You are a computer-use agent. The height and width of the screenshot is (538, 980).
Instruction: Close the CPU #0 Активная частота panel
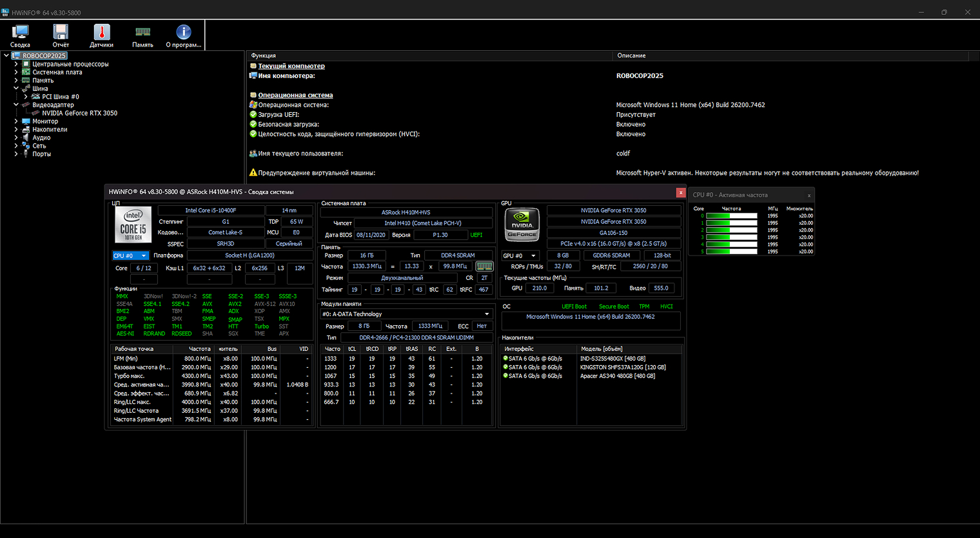(808, 195)
